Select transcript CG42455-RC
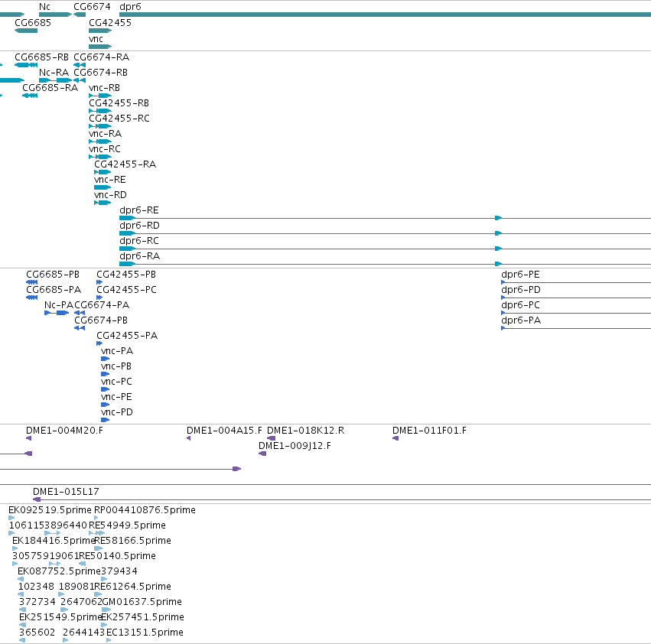The image size is (651, 644). (x=119, y=119)
